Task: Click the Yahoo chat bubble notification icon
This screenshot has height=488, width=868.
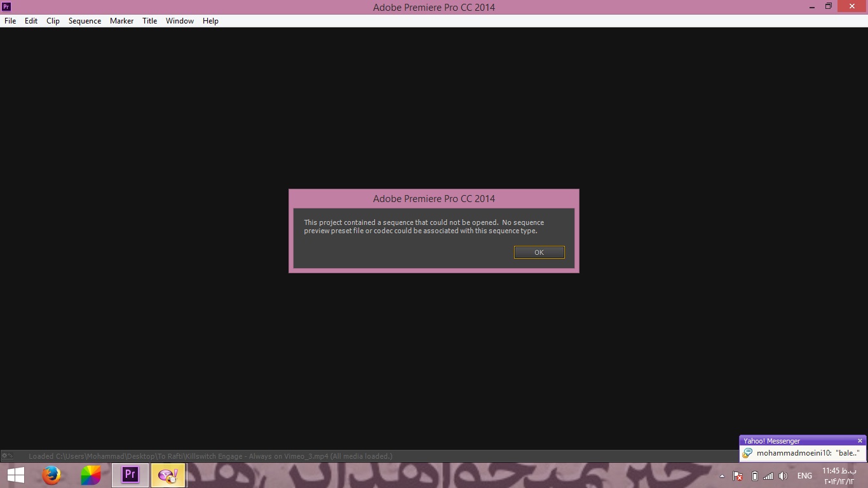Action: pyautogui.click(x=747, y=453)
